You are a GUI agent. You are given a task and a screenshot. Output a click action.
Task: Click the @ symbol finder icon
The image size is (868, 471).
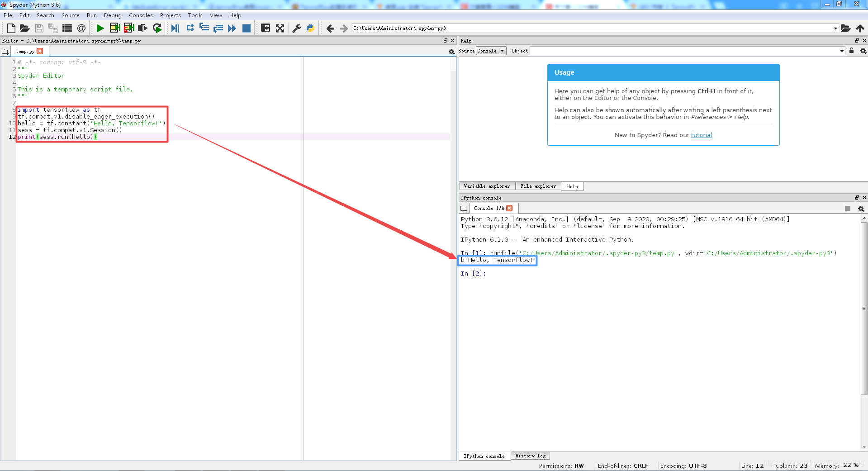coord(81,28)
